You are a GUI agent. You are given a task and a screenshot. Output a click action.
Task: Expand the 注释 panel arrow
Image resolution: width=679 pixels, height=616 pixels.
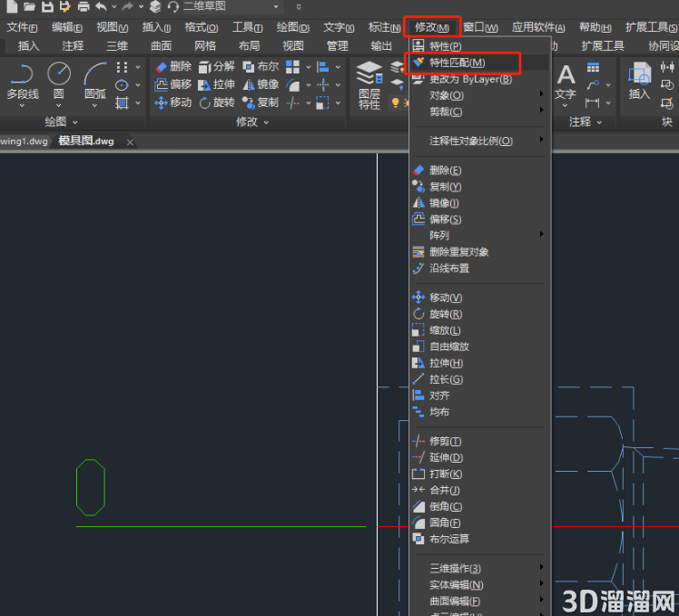[599, 122]
